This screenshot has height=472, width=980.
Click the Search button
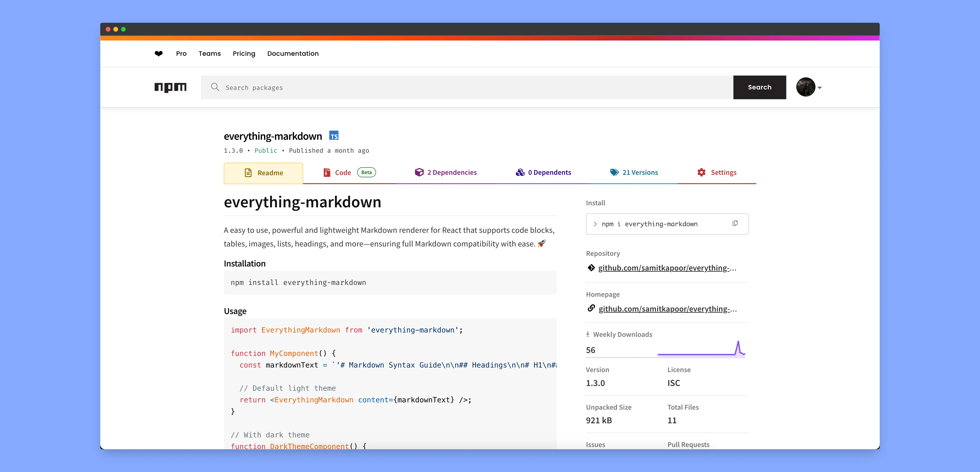tap(759, 87)
